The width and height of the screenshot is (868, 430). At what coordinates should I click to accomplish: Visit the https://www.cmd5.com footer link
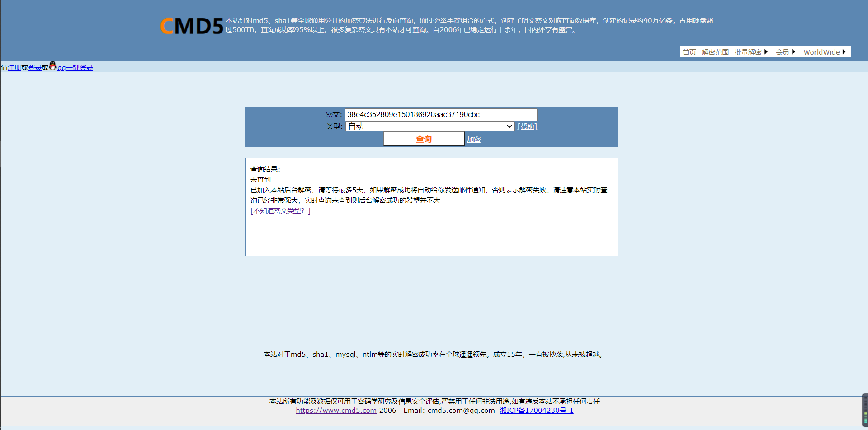coord(336,410)
